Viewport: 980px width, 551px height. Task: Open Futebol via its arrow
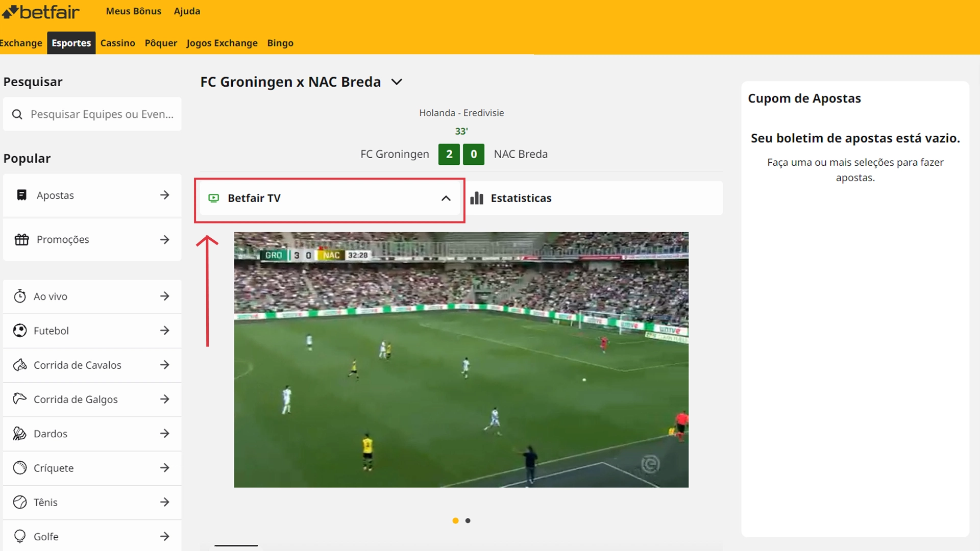pos(164,331)
